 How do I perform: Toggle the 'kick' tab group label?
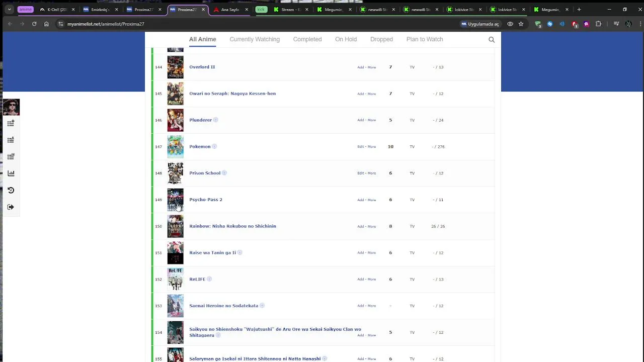pos(261,10)
